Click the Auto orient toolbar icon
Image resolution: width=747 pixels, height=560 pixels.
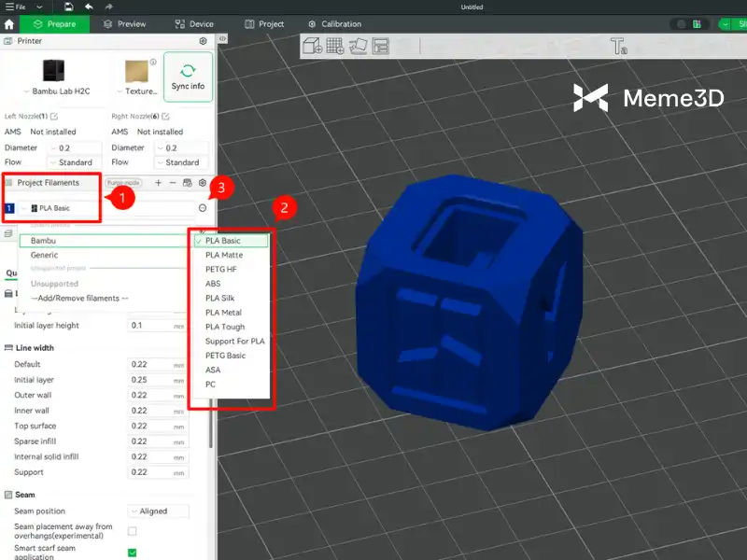click(x=358, y=46)
